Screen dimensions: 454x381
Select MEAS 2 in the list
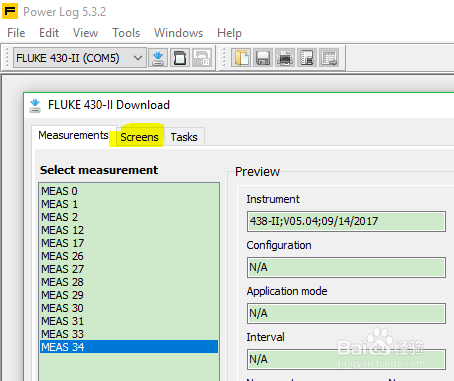tap(129, 217)
